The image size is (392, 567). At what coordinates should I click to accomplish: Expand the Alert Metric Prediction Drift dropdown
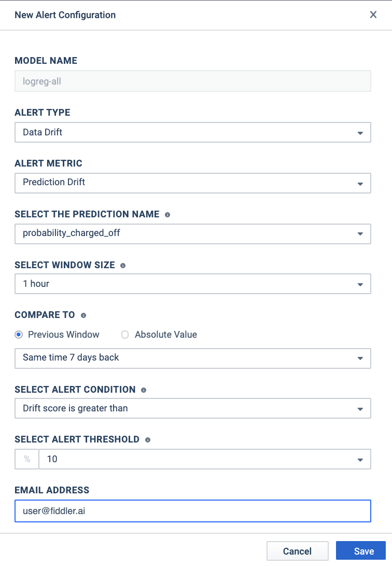(x=192, y=183)
